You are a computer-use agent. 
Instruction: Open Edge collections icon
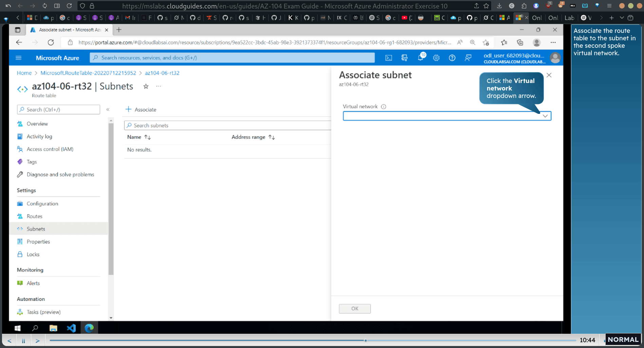pos(520,42)
